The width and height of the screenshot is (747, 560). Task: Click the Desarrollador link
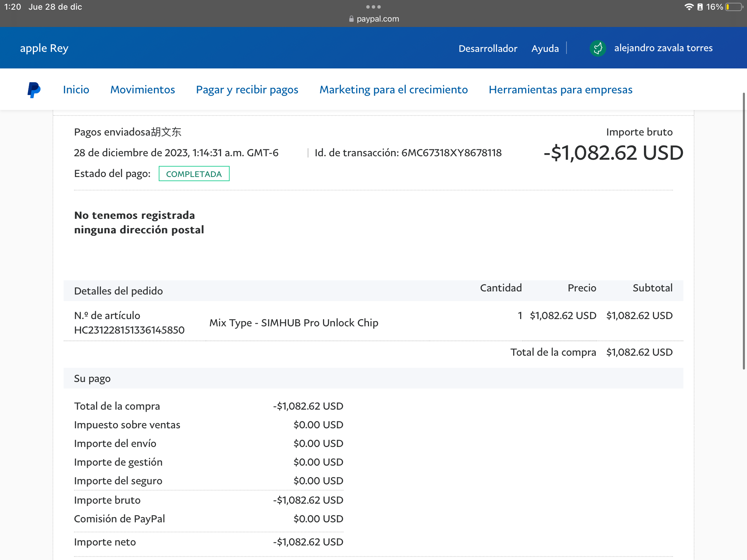click(x=488, y=48)
